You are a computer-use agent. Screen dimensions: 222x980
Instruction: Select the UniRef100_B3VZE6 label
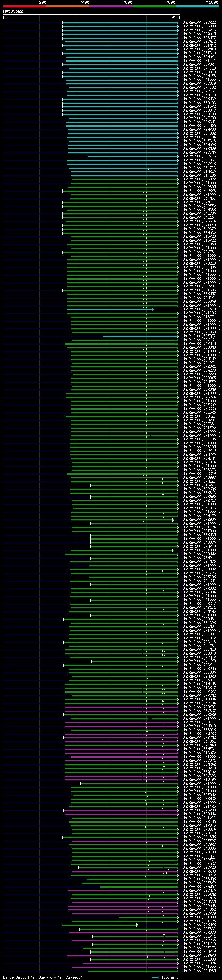click(199, 156)
